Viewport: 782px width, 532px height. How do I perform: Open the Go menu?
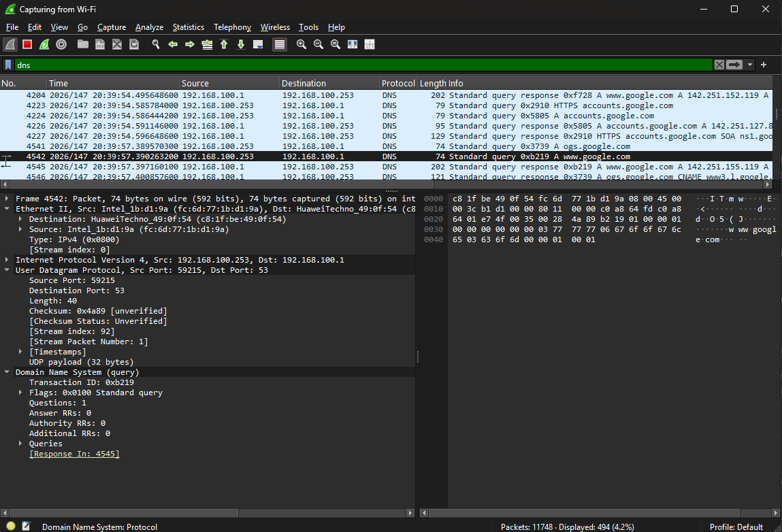click(82, 27)
